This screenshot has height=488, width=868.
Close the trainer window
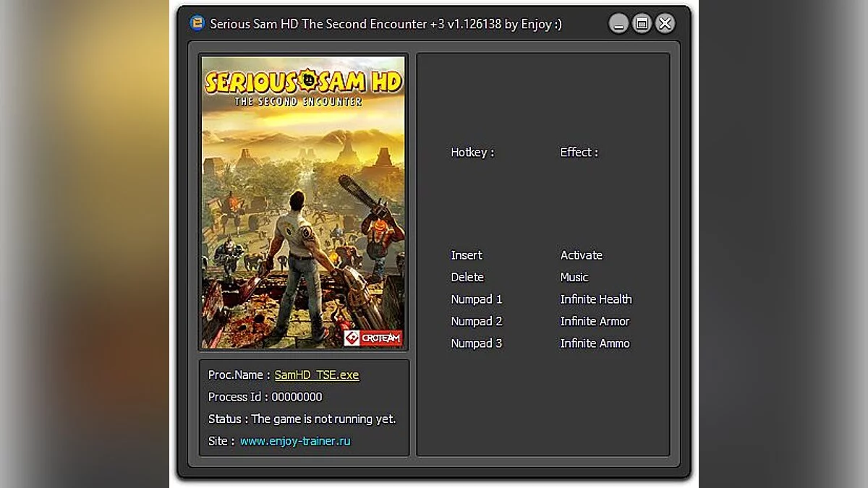coord(665,24)
